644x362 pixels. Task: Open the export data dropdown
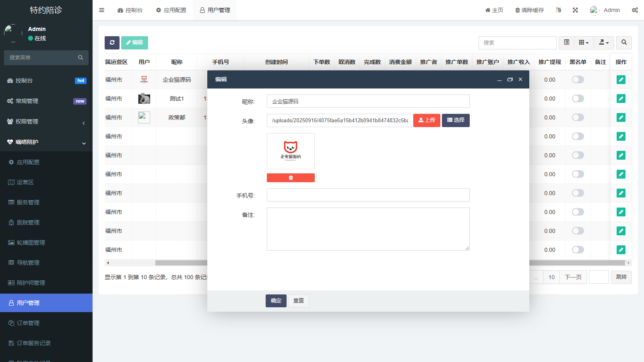604,43
